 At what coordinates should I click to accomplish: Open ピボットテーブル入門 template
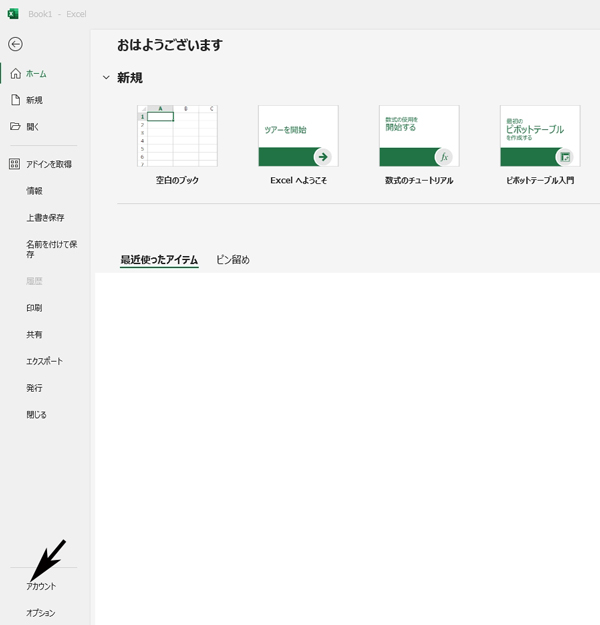tap(540, 136)
